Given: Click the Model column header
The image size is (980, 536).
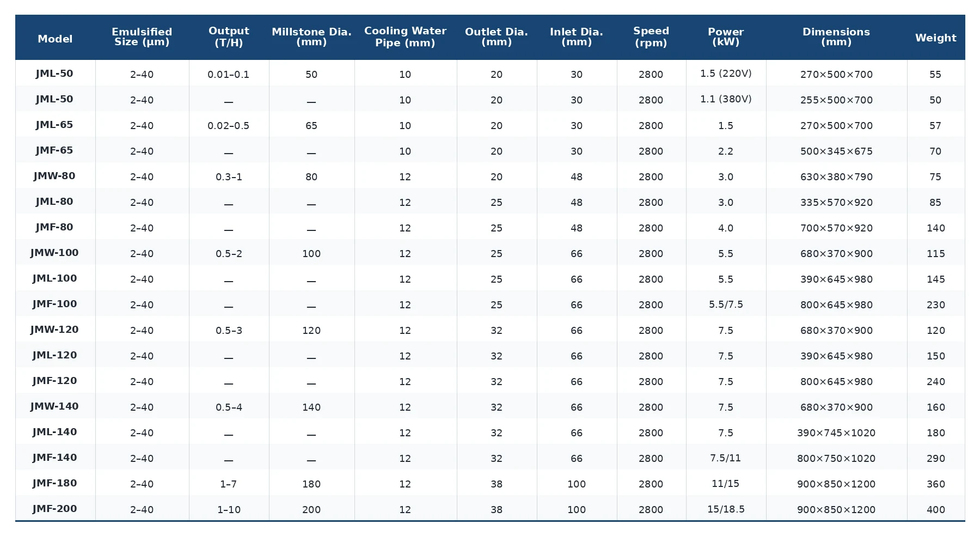Looking at the screenshot, I should (55, 39).
